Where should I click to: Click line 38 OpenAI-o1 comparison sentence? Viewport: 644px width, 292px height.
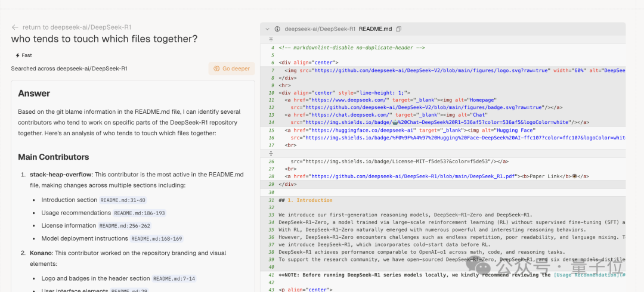click(x=422, y=252)
